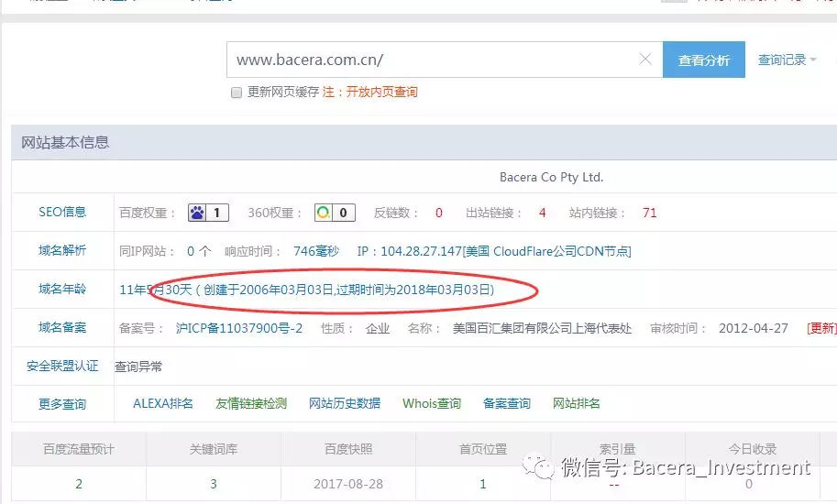
Task: Click the 反链数 value 0
Action: coord(439,213)
